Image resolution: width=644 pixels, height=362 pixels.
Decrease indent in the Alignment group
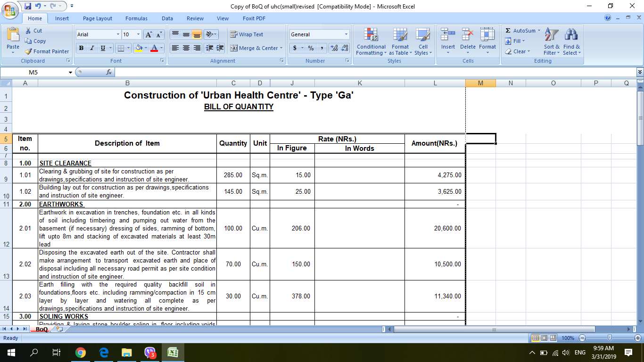pyautogui.click(x=210, y=48)
